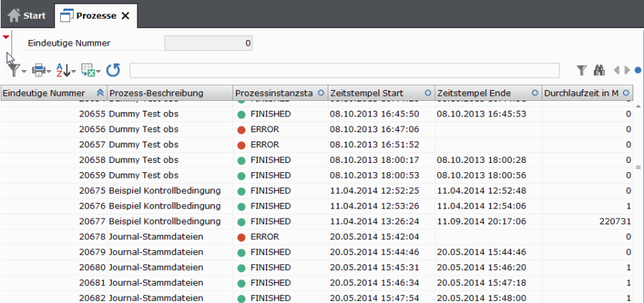Screen dimensions: 644x303
Task: Click the circle icon in Prozessinstanzsta header
Action: (x=321, y=93)
